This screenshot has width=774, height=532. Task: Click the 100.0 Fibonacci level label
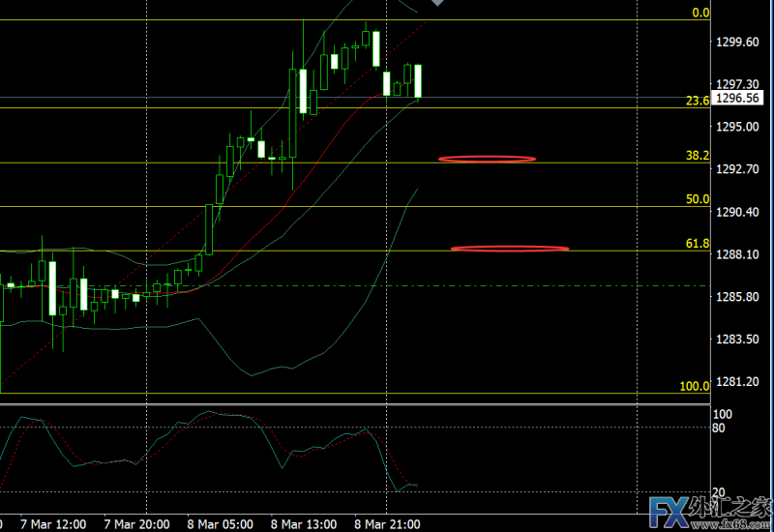694,386
